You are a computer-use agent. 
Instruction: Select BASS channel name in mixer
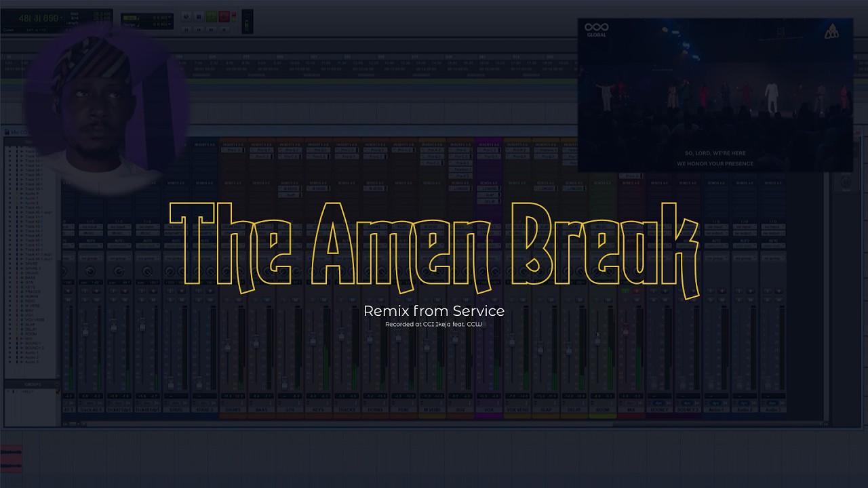coord(261,410)
